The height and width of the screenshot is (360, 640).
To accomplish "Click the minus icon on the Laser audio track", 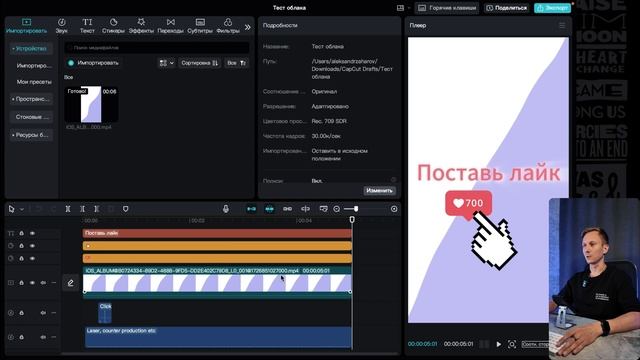I will click(x=53, y=337).
